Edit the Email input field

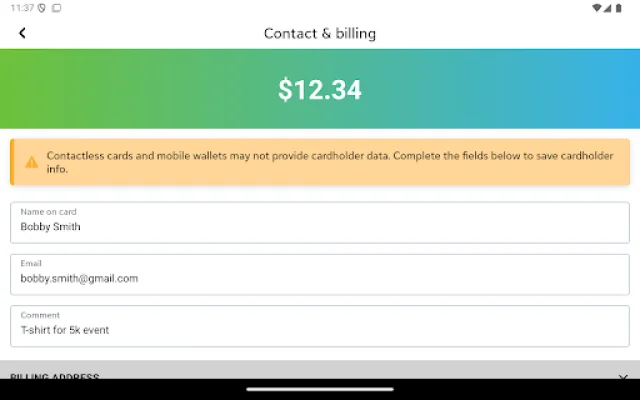click(x=320, y=274)
